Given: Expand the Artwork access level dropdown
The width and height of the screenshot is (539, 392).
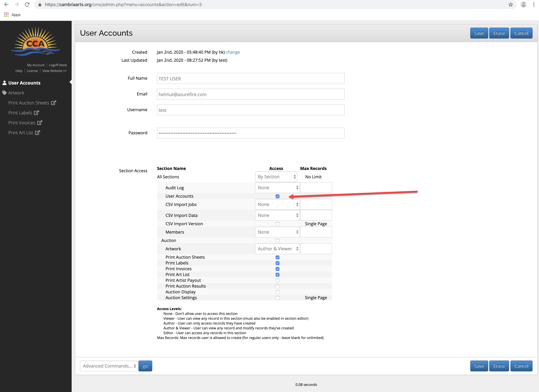Looking at the screenshot, I should coord(277,249).
